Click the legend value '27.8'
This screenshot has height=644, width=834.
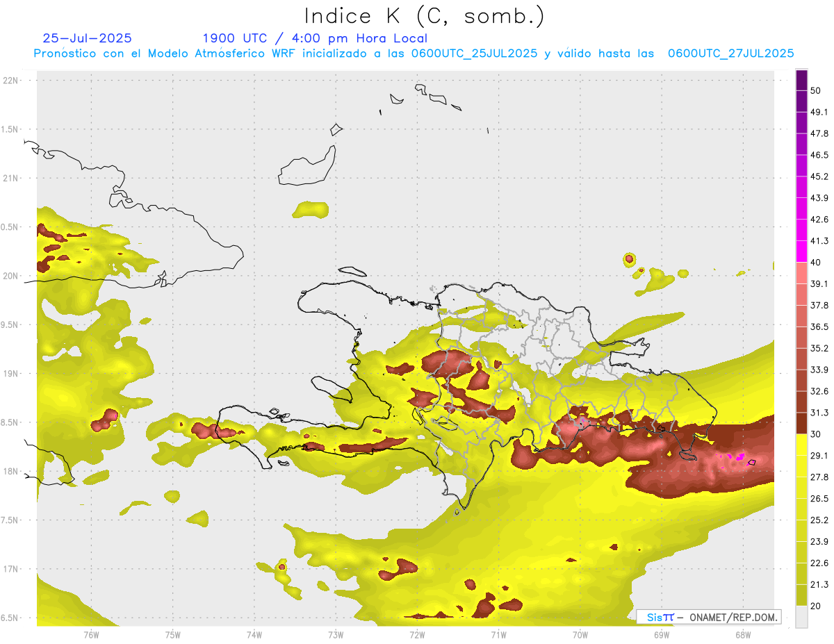tap(819, 477)
